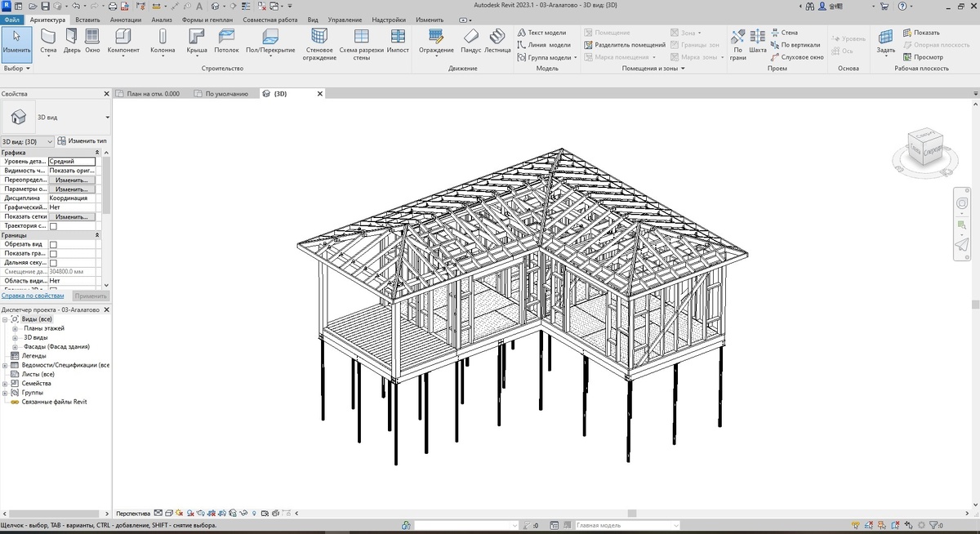
Task: Switch to the Вид ribbon tab
Action: 312,20
